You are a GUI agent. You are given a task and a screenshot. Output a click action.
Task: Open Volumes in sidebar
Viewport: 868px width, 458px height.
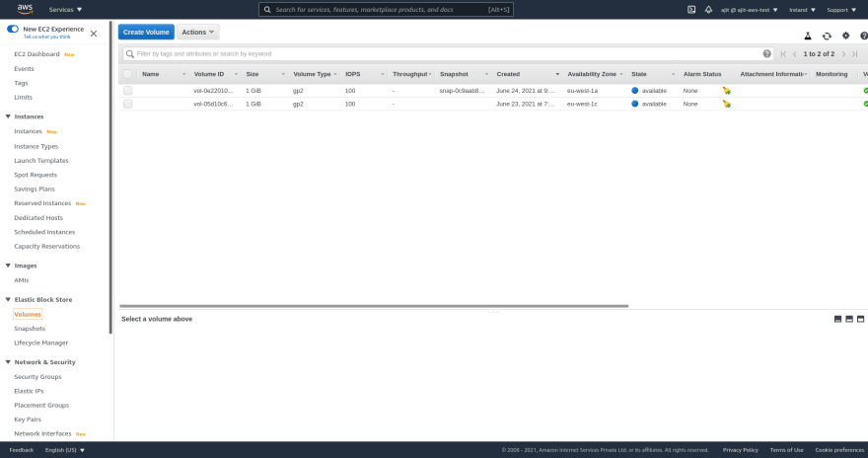click(x=28, y=314)
